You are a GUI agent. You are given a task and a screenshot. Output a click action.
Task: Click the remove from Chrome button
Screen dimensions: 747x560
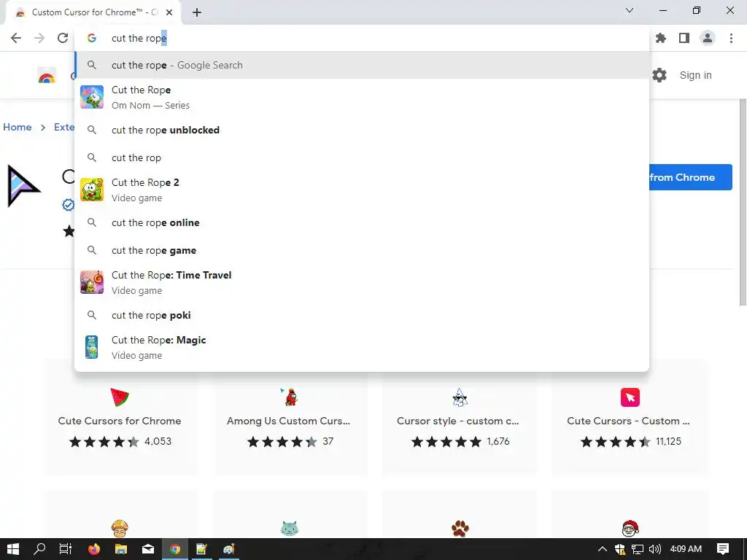coord(690,177)
